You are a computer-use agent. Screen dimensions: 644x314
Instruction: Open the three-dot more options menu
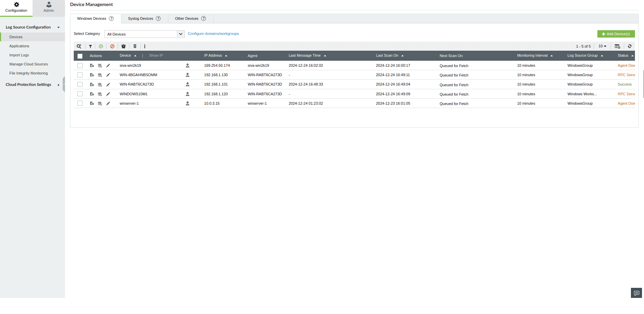[x=144, y=46]
